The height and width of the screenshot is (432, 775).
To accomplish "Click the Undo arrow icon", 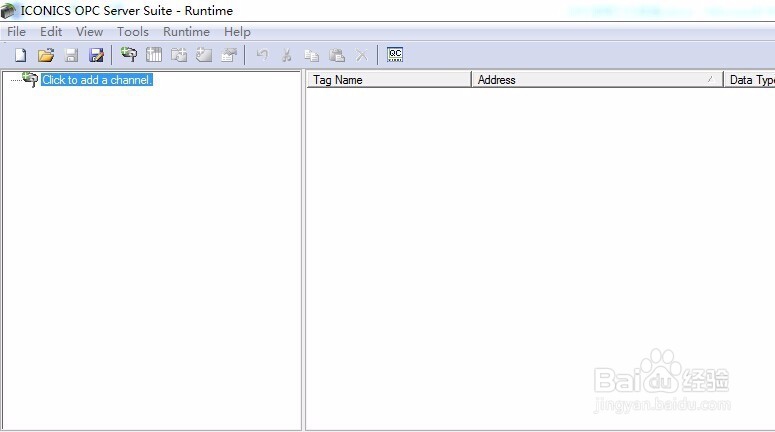I will [x=262, y=55].
